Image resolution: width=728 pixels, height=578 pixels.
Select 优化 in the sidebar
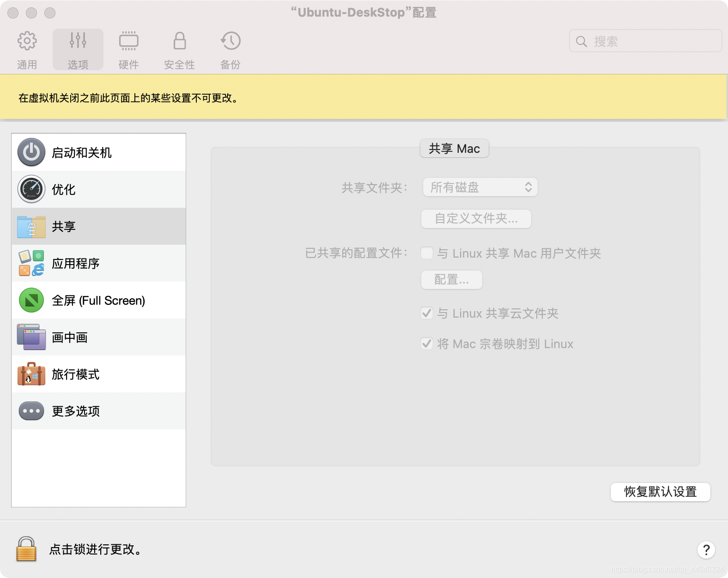point(99,189)
